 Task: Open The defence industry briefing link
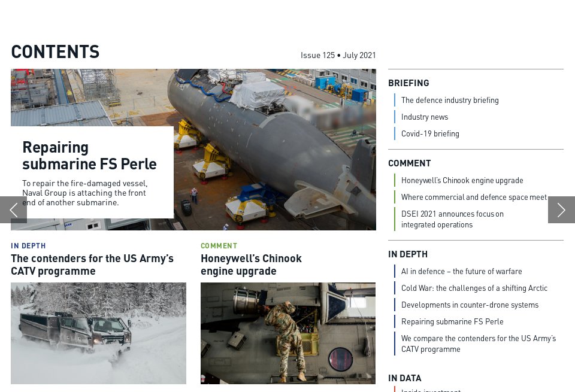(449, 100)
